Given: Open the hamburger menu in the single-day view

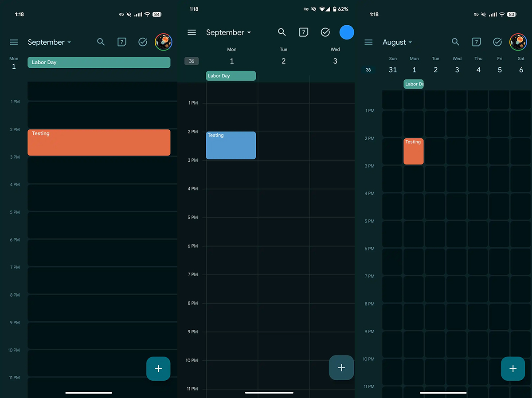Looking at the screenshot, I should (x=14, y=42).
